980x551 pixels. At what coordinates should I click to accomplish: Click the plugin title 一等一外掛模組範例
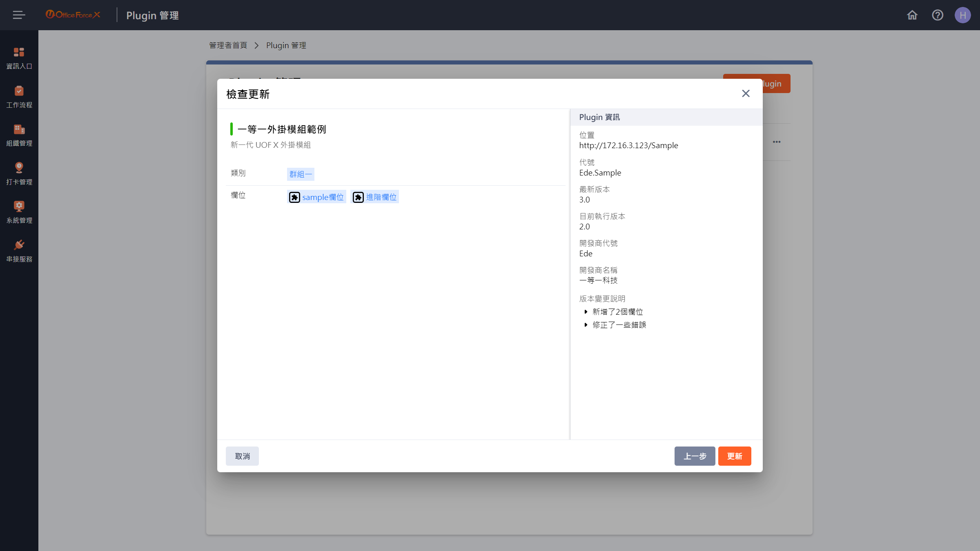tap(282, 129)
